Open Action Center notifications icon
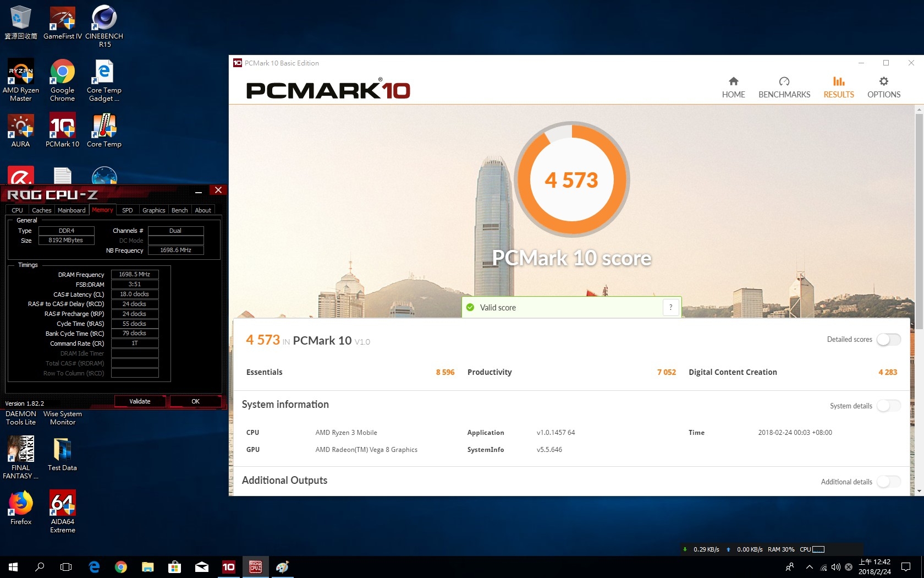 tap(906, 566)
